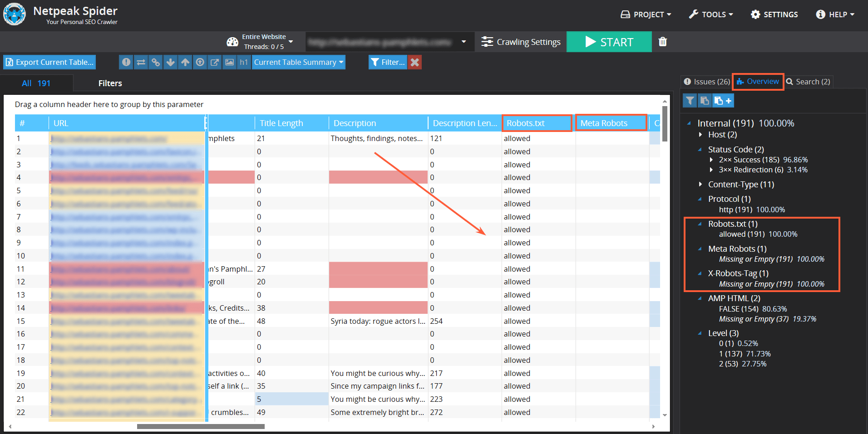Click the redirects arrows toolbar icon

(x=141, y=62)
